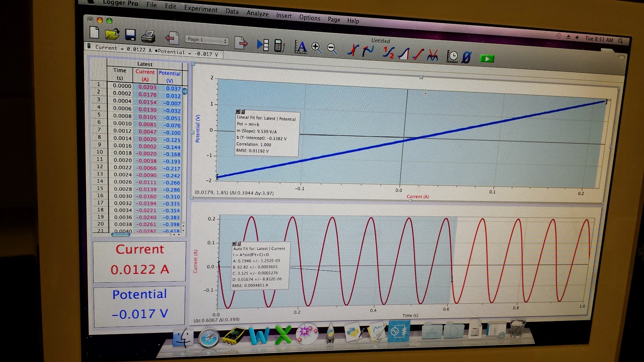The width and height of the screenshot is (644, 362).
Task: Launch Safari from the Dock
Action: coord(209,337)
